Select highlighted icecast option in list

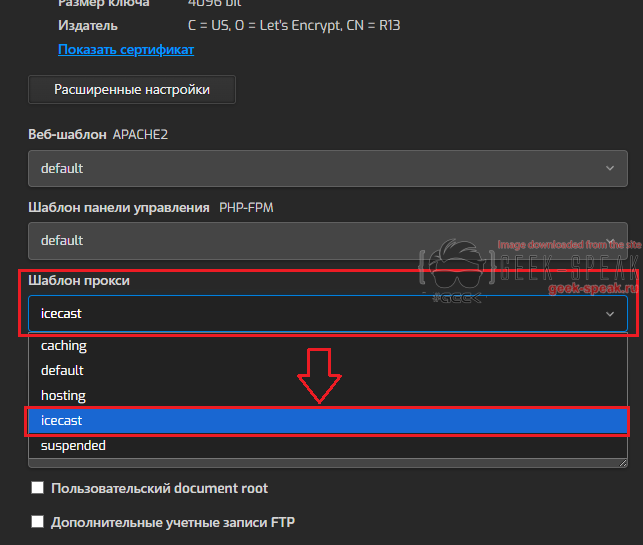pos(62,421)
